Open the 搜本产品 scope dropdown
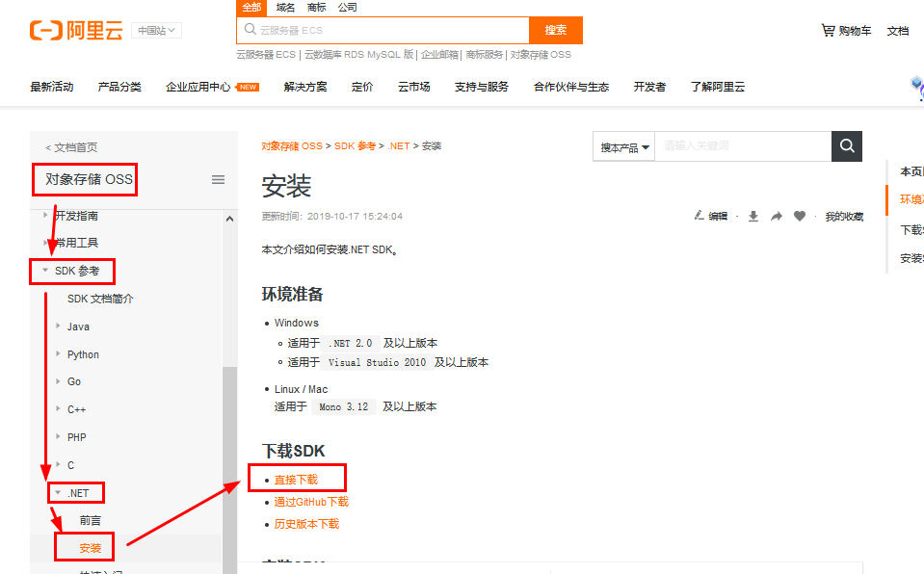 [624, 146]
